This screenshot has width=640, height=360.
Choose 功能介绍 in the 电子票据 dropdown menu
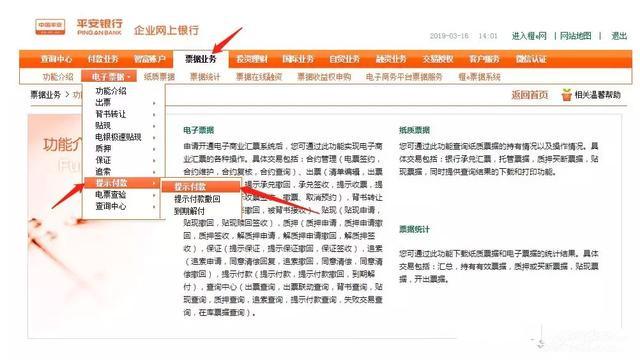pyautogui.click(x=111, y=91)
